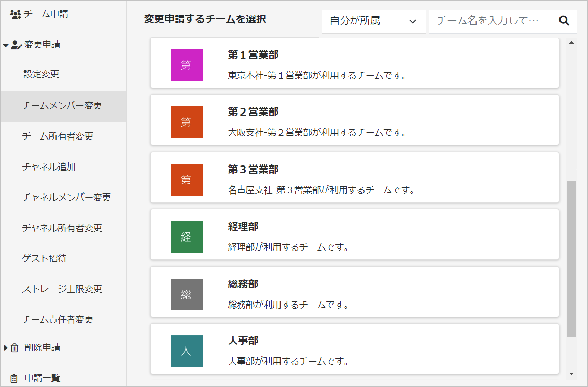
Task: Collapse the 変更申請 section arrow
Action: [x=5, y=45]
